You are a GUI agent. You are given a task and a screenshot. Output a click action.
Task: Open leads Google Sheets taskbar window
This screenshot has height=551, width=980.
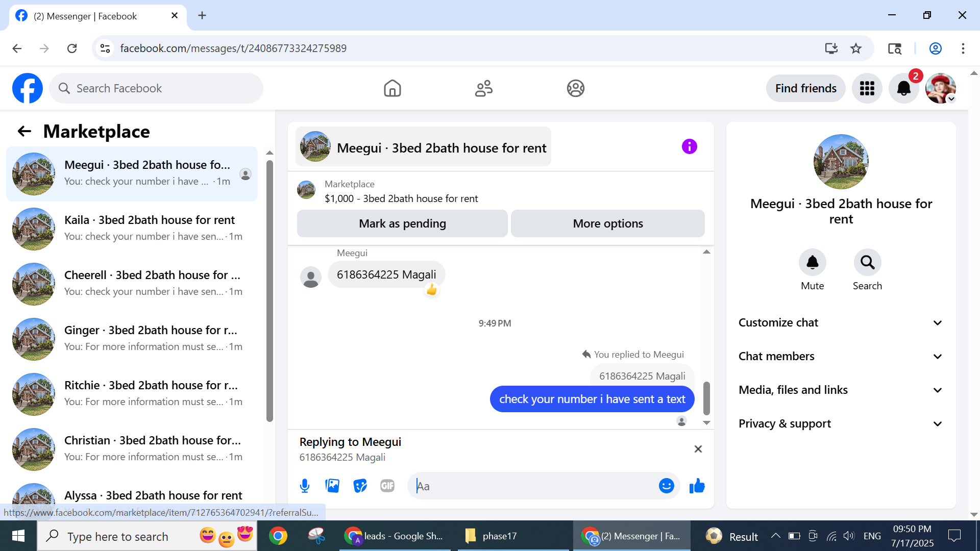point(395,536)
